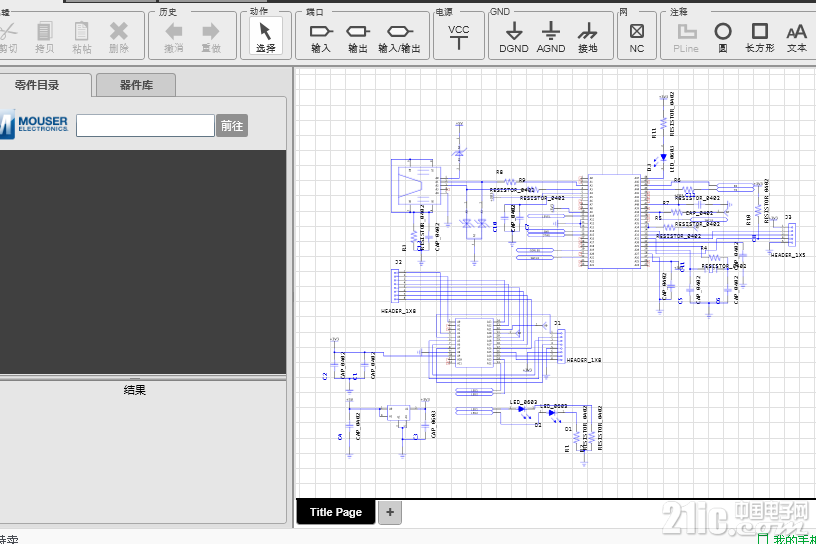Pick the Circle (圆) annotation tool
The width and height of the screenshot is (816, 544).
click(723, 37)
